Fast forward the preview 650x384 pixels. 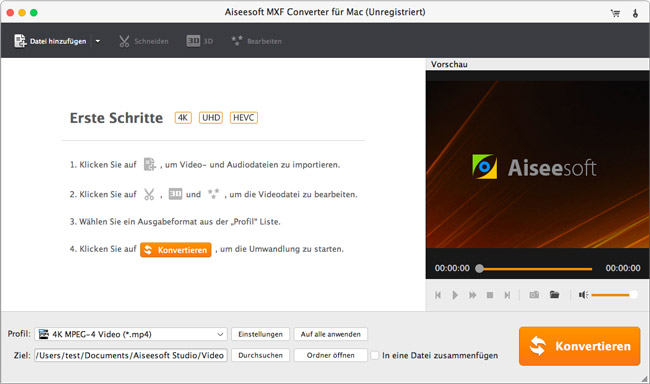473,295
